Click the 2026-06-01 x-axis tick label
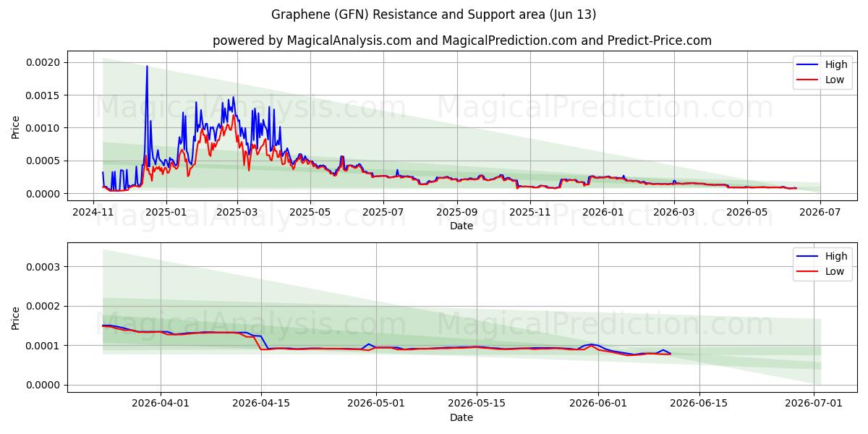This screenshot has height=434, width=868. [x=598, y=404]
